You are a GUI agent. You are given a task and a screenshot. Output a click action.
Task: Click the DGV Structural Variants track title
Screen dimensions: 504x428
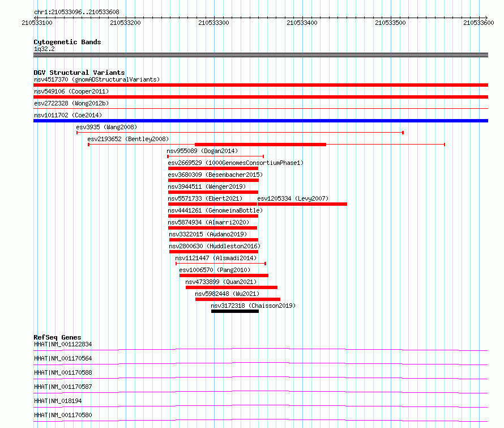click(79, 73)
